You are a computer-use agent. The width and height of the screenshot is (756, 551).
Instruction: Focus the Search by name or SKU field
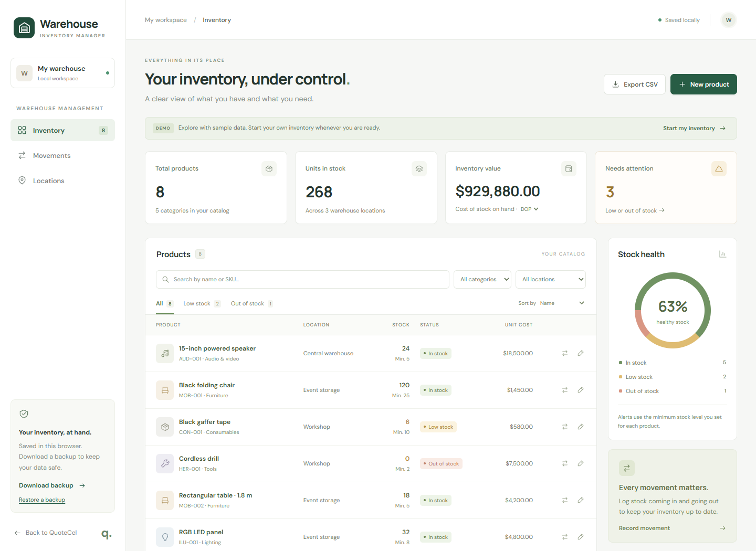point(302,279)
